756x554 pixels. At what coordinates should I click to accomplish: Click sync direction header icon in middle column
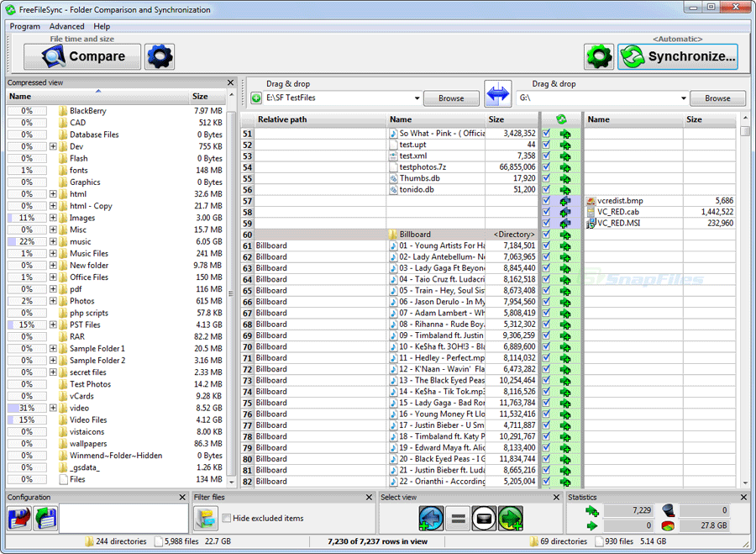(x=561, y=119)
